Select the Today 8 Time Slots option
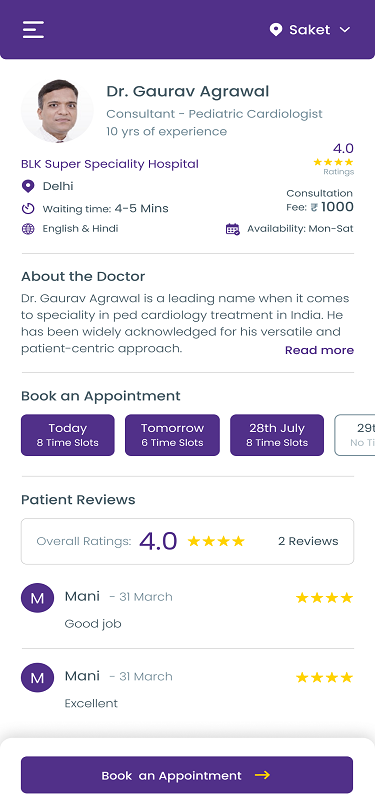Image resolution: width=375 pixels, height=812 pixels. [68, 435]
